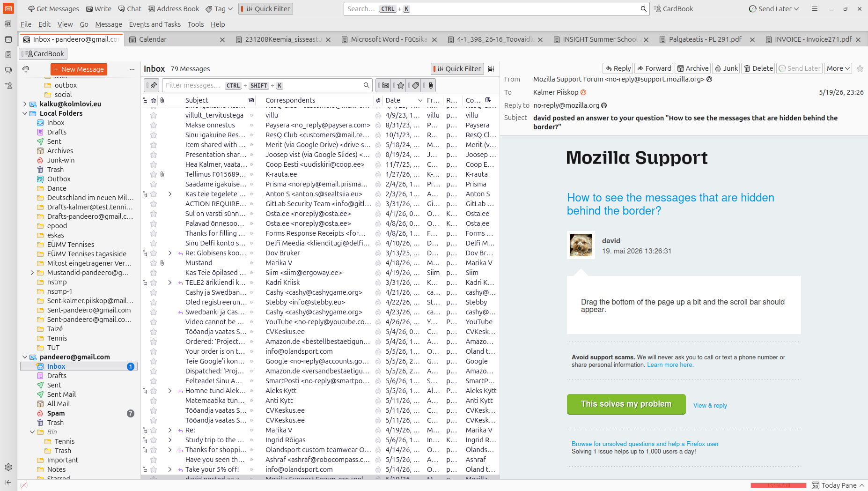Open Tasks from the vertical spaces bar
This screenshot has height=491, width=868.
[8, 55]
